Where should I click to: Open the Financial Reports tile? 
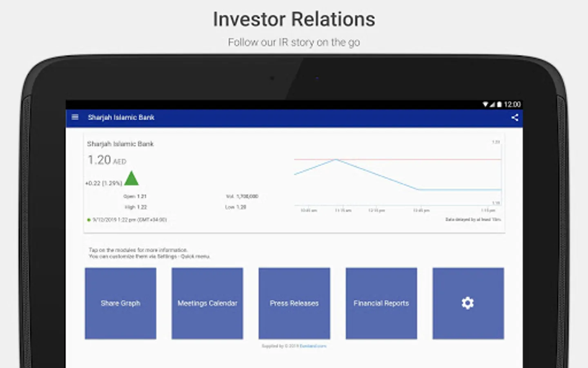[381, 303]
